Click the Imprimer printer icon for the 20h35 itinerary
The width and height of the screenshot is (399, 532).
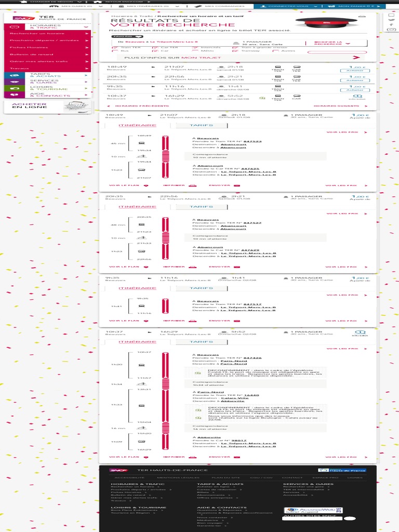click(192, 267)
